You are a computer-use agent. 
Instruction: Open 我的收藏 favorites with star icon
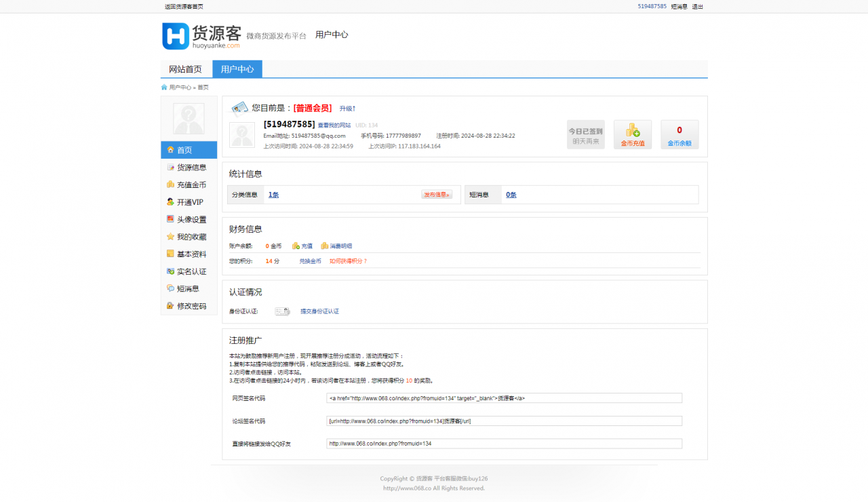click(192, 236)
